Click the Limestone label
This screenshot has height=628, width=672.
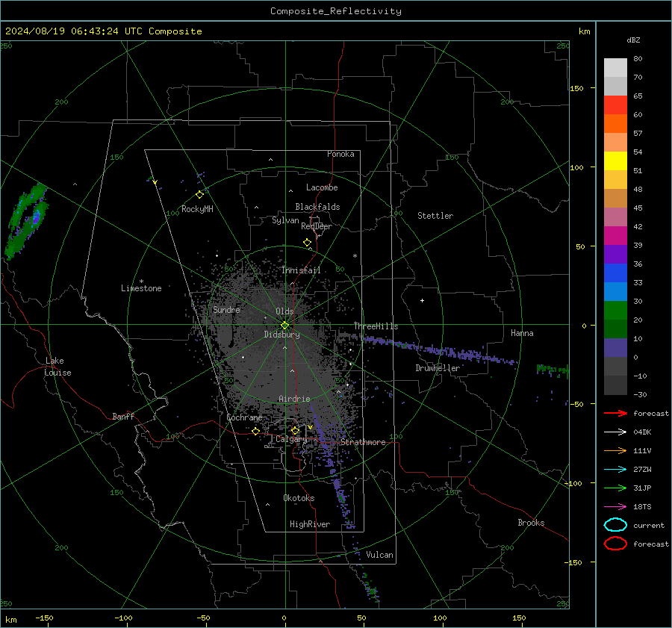[x=141, y=288]
